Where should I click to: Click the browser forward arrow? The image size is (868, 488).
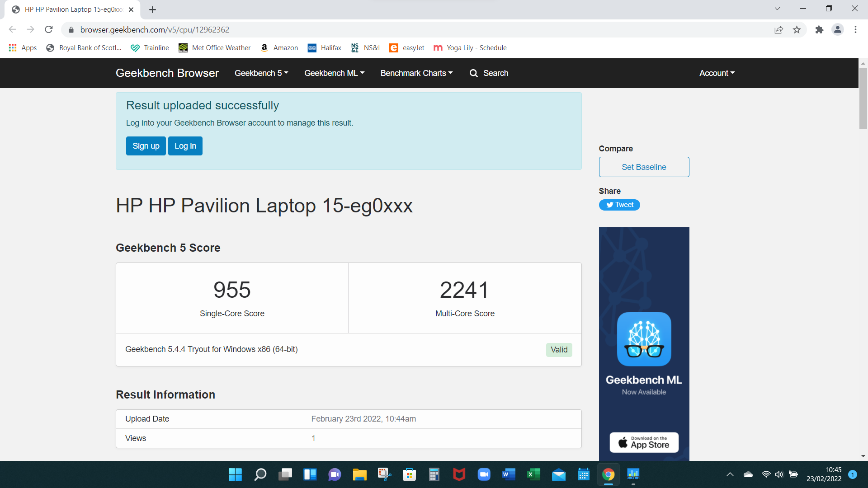[30, 29]
